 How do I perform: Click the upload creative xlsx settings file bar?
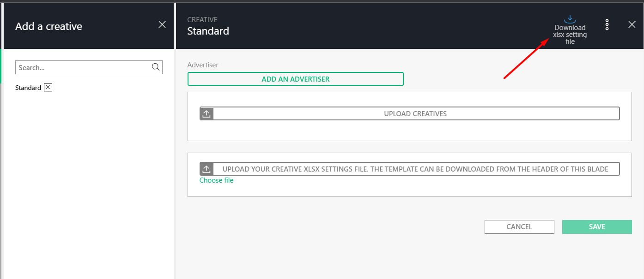click(415, 169)
